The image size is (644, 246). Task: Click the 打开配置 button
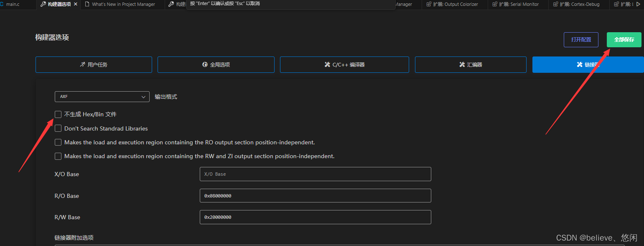[581, 39]
